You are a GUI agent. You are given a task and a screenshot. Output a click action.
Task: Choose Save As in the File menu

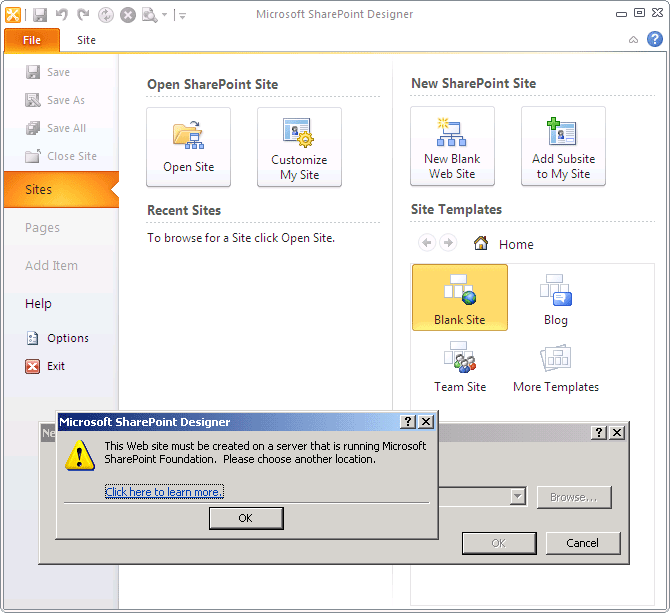[55, 100]
